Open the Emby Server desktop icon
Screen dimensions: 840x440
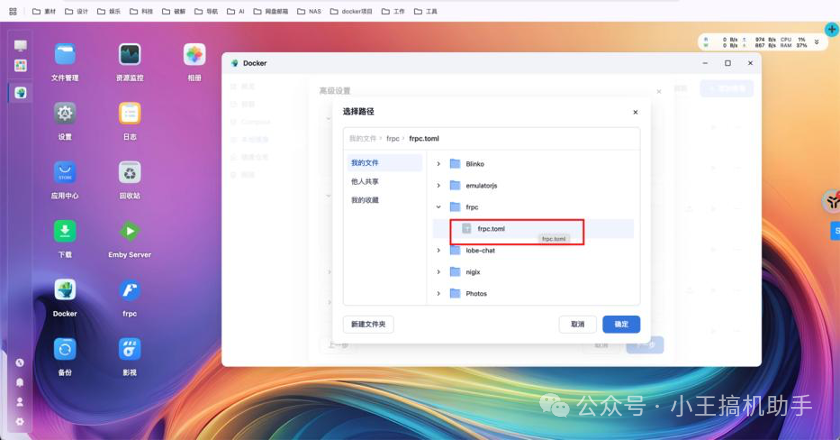pyautogui.click(x=129, y=232)
